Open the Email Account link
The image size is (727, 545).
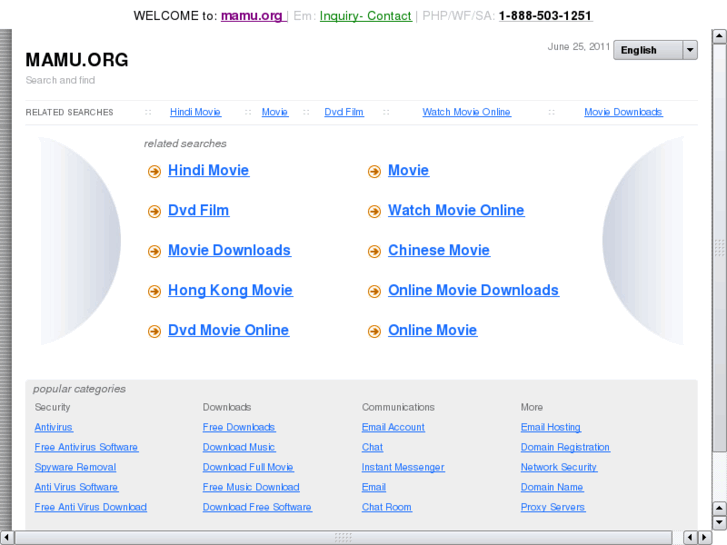pos(393,427)
